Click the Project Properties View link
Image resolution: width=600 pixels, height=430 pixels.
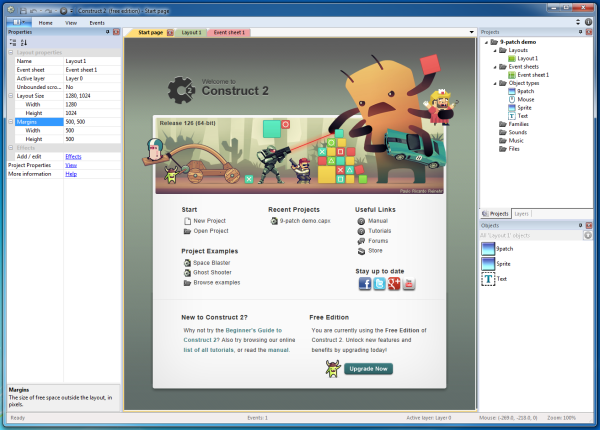click(x=71, y=165)
